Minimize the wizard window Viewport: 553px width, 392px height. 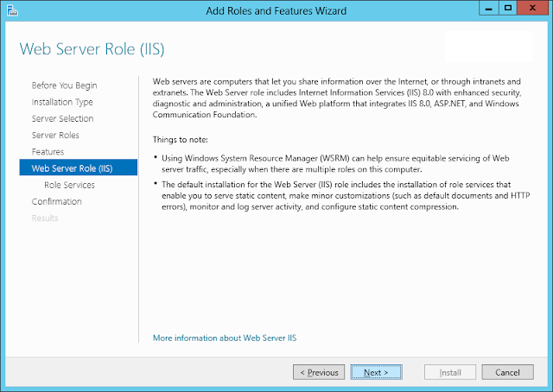click(x=489, y=8)
